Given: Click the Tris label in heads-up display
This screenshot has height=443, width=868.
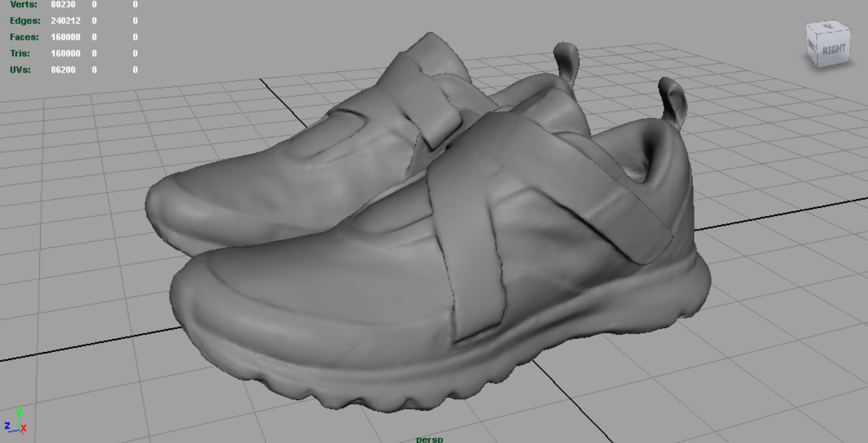Looking at the screenshot, I should 19,54.
